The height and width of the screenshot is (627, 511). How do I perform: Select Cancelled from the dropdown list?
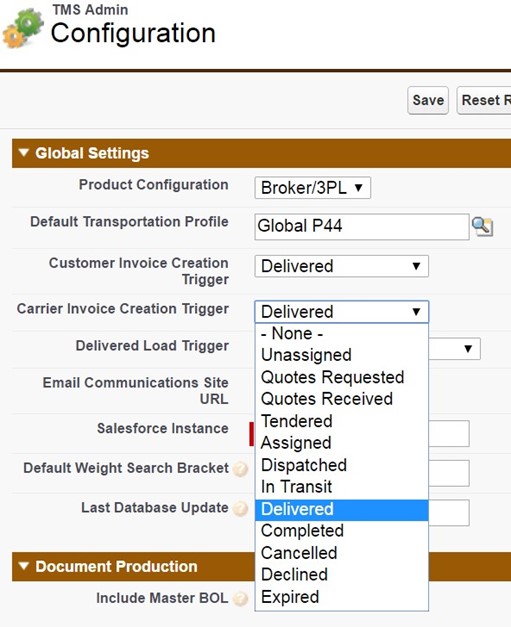(341, 553)
